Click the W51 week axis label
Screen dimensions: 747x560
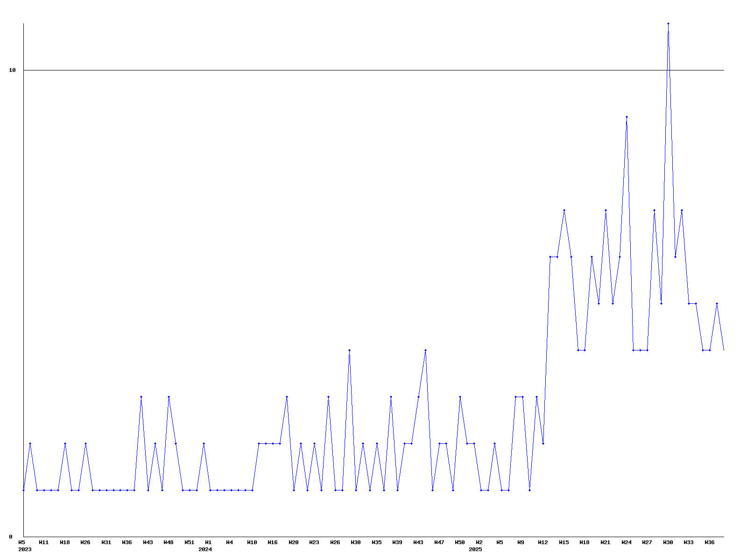pos(189,543)
